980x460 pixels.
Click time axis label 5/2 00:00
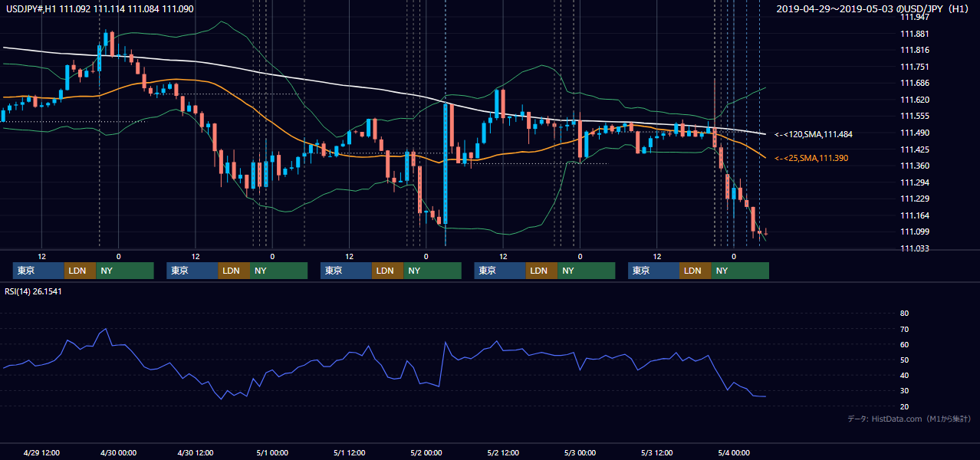point(426,452)
